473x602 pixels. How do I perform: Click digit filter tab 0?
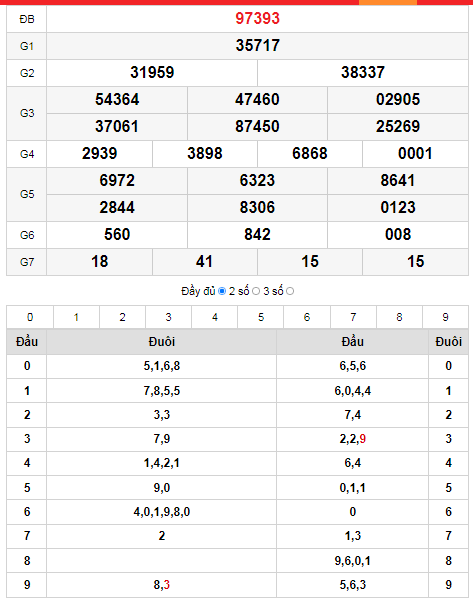30,317
